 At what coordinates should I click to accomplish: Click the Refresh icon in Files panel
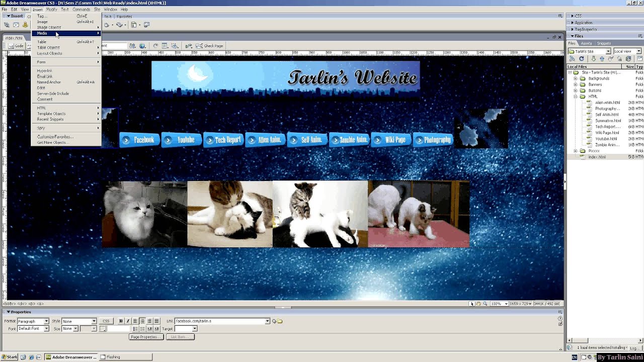tap(582, 59)
